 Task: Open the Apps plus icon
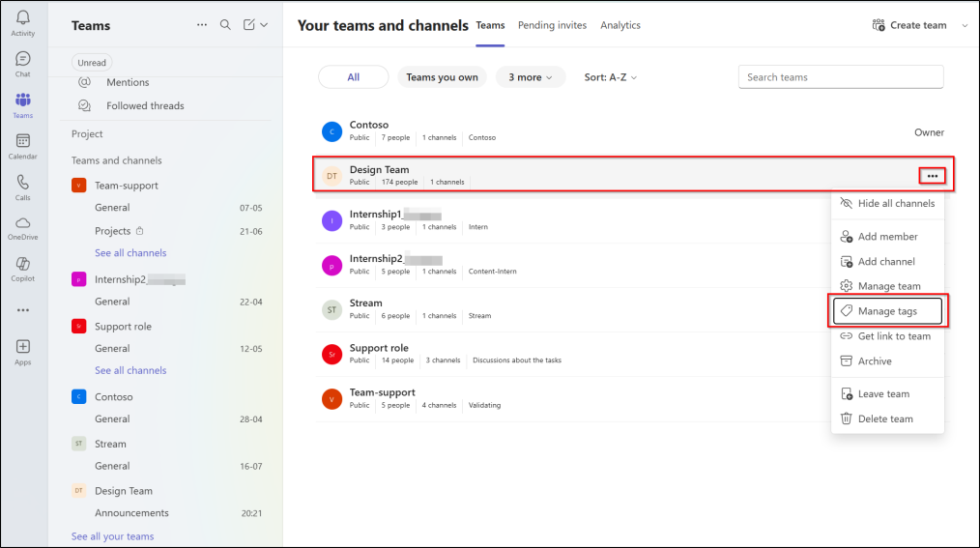[22, 347]
